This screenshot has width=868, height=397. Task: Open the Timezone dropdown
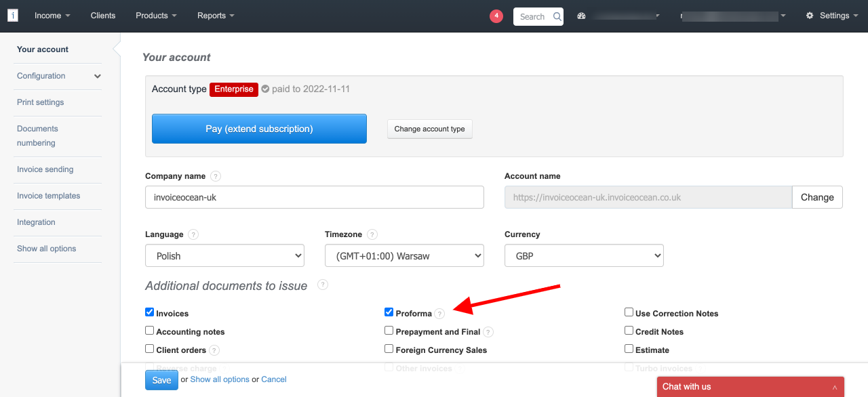404,255
